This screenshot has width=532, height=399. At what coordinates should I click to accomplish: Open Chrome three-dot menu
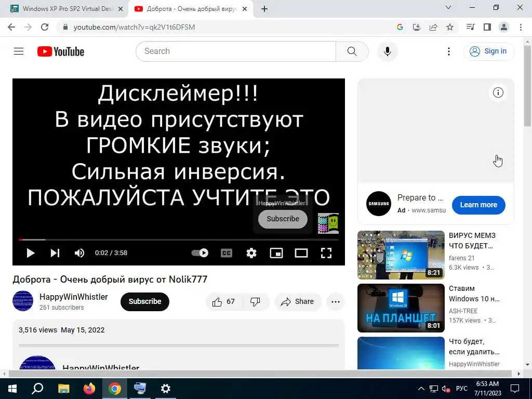(521, 27)
